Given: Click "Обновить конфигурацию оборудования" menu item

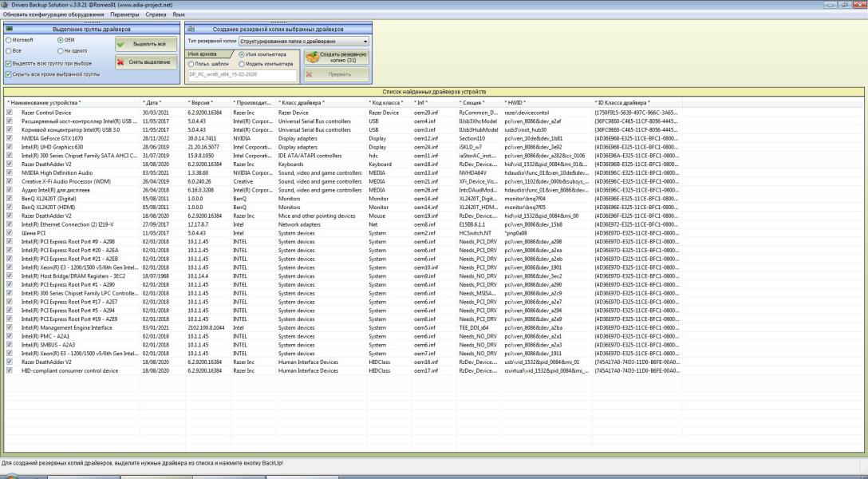Looking at the screenshot, I should [53, 14].
